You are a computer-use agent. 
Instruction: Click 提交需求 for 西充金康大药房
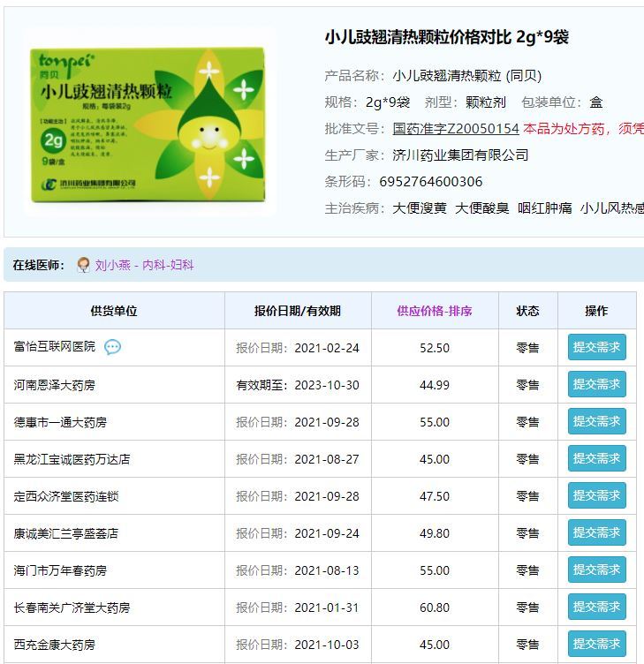click(x=596, y=644)
